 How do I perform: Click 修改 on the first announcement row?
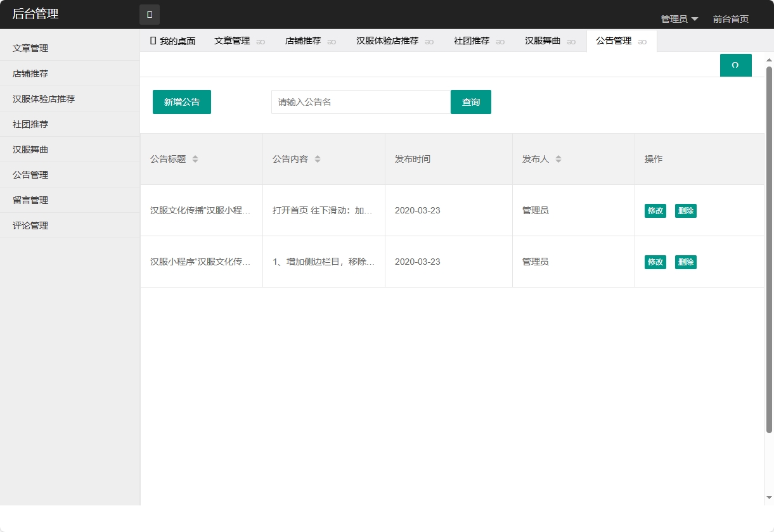[655, 211]
